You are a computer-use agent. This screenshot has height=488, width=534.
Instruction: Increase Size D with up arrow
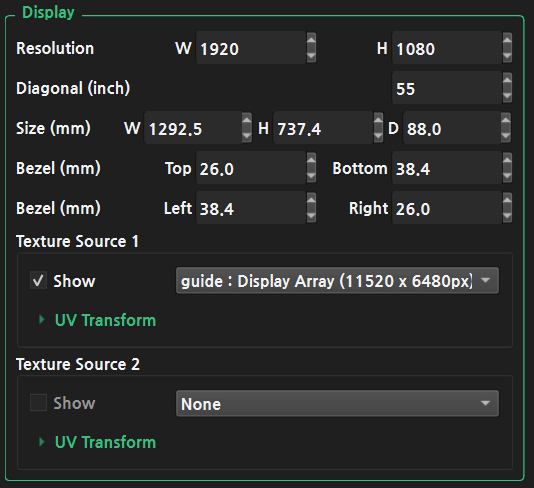tap(506, 120)
